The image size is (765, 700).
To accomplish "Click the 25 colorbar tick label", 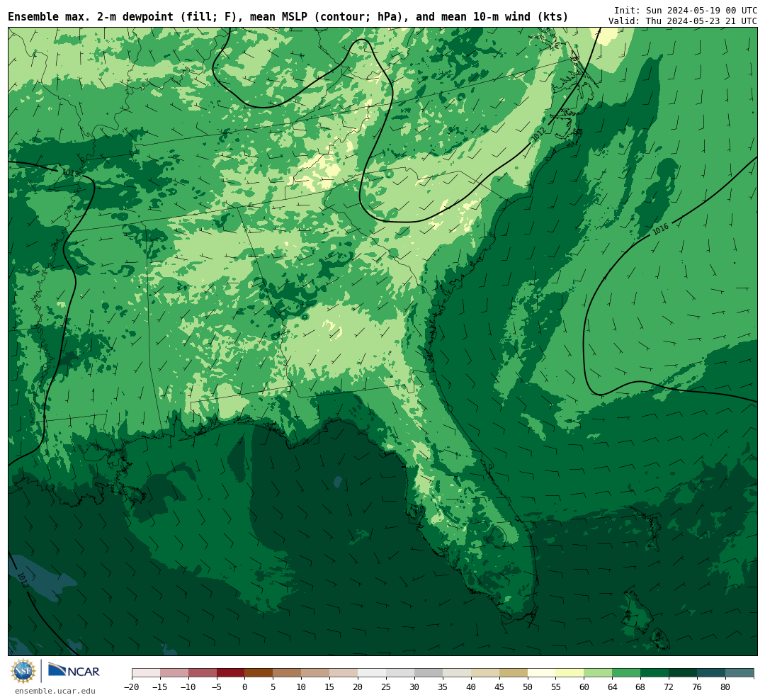I will coord(386,687).
